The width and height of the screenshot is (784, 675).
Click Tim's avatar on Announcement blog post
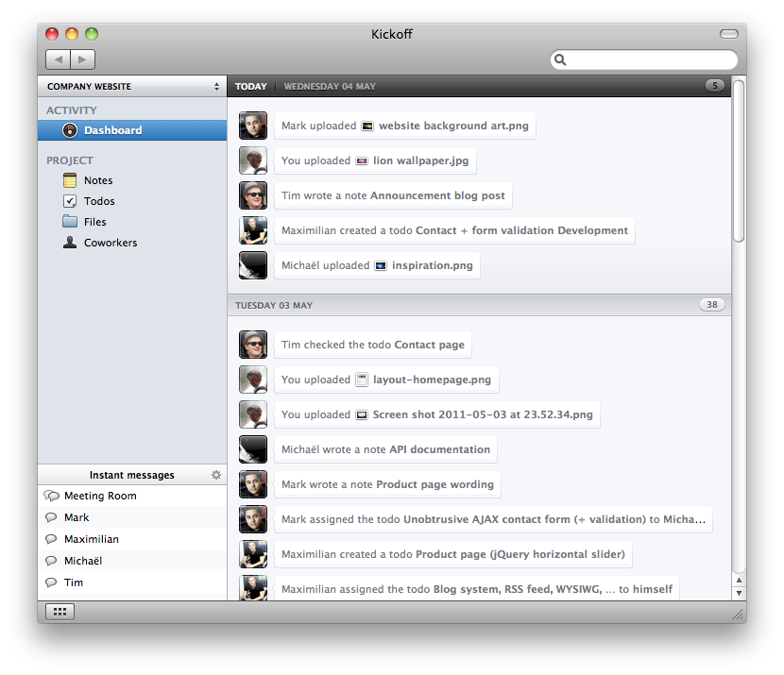pos(253,195)
